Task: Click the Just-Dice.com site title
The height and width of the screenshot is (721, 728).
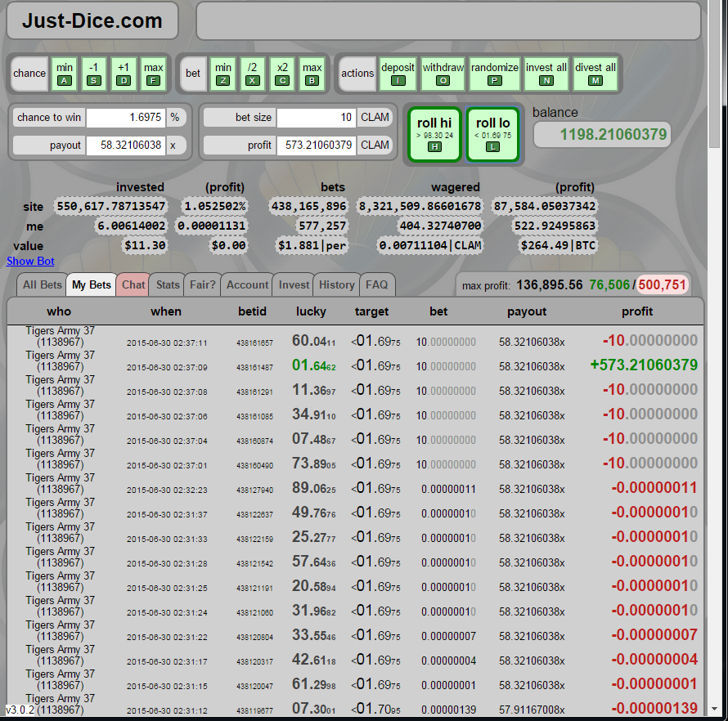Action: [x=92, y=21]
